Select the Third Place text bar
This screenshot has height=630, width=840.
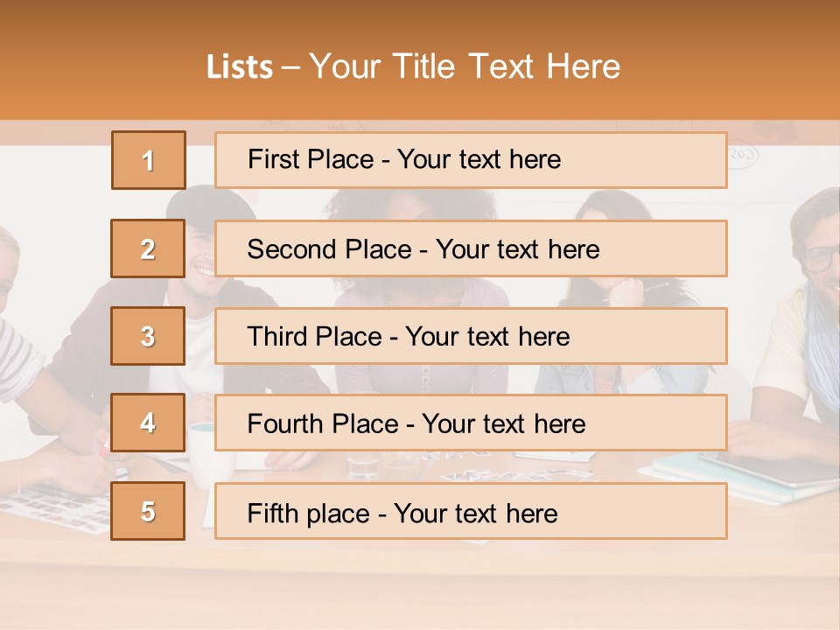(471, 336)
